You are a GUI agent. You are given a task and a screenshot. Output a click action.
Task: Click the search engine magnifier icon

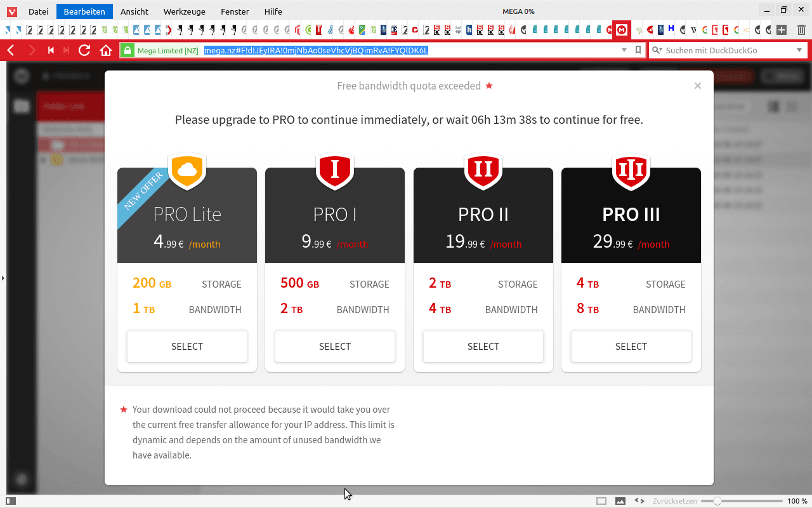tap(656, 50)
